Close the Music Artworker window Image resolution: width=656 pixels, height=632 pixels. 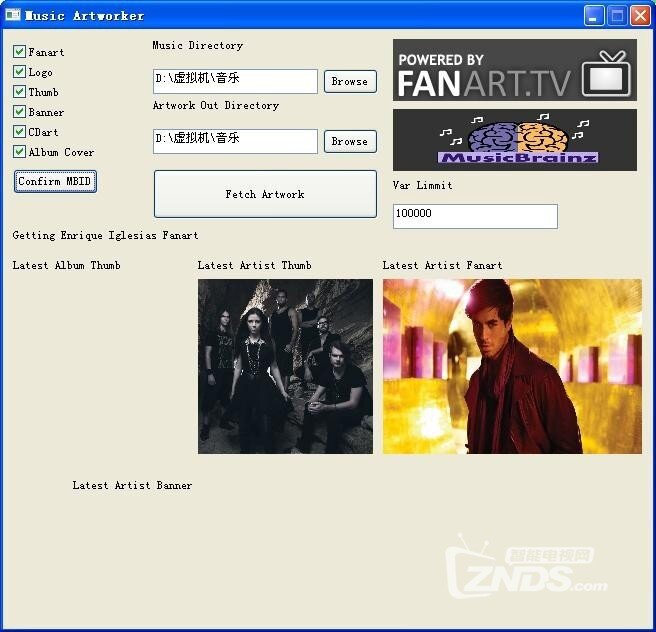pyautogui.click(x=641, y=16)
